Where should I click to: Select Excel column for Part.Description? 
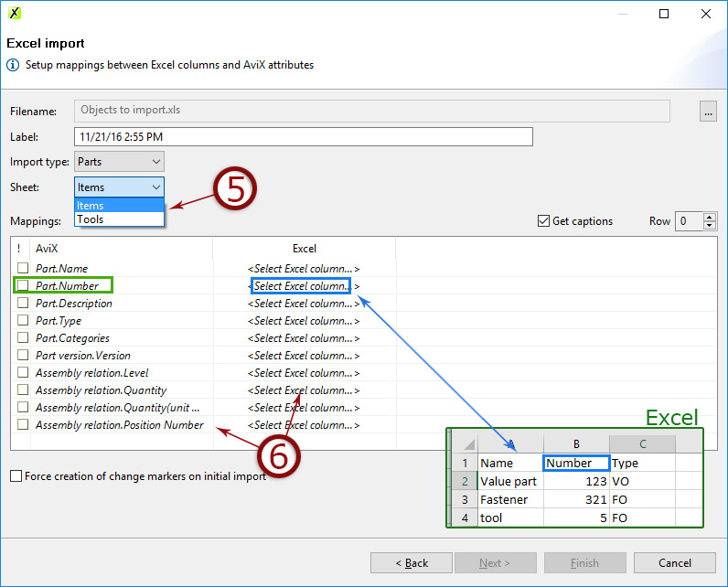point(302,304)
